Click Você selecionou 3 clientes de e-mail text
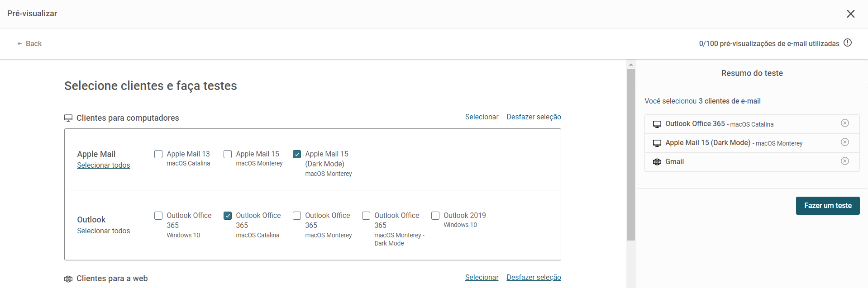The width and height of the screenshot is (868, 288). point(702,101)
